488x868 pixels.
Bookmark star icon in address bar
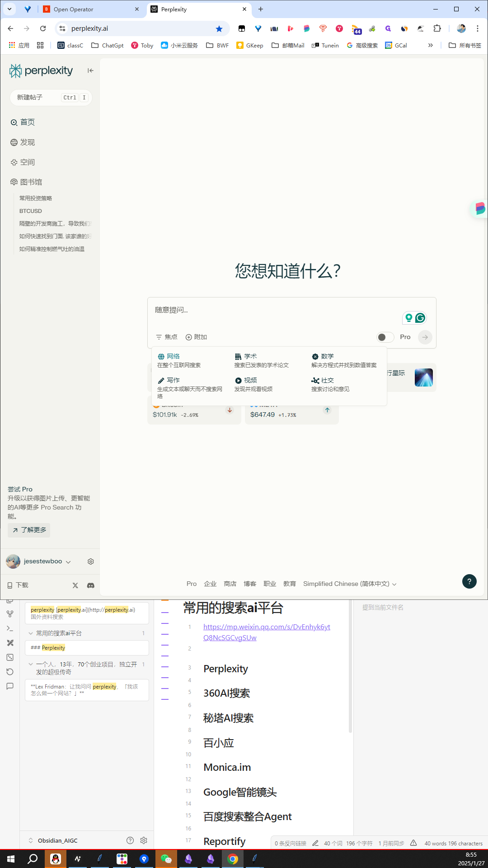pos(219,28)
